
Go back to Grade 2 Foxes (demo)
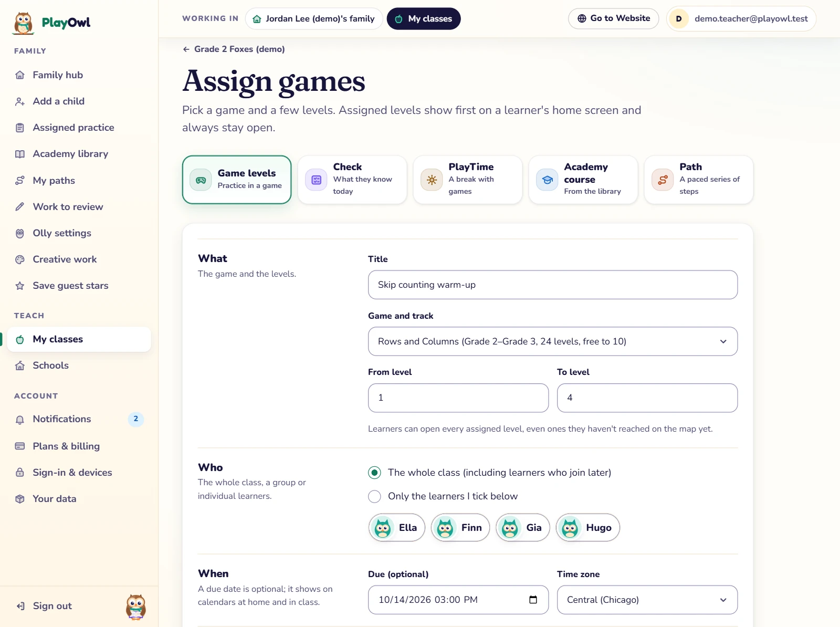tap(234, 49)
